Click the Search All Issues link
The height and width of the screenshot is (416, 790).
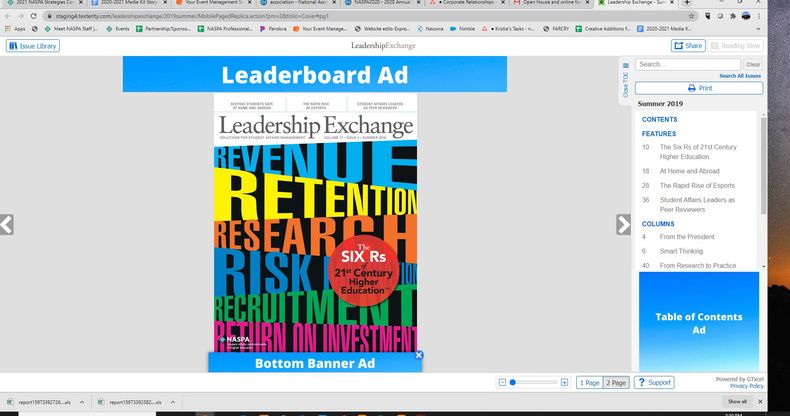click(x=740, y=76)
